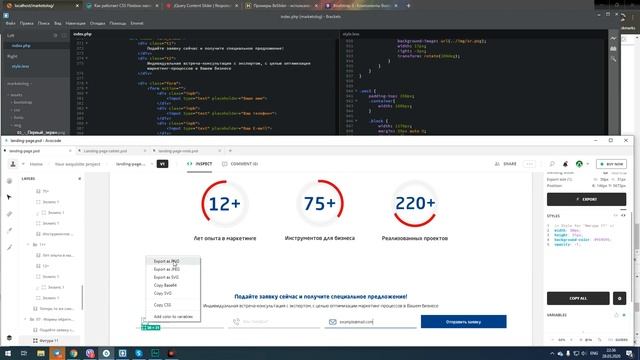
Task: Switch to the INSPECT tab
Action: tap(200, 164)
